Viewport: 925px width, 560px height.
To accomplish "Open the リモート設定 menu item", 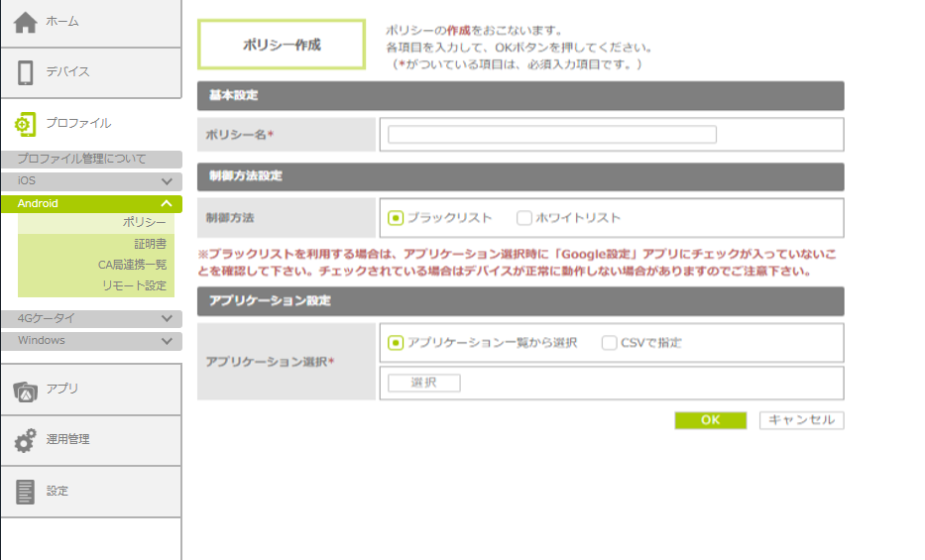I will point(134,285).
